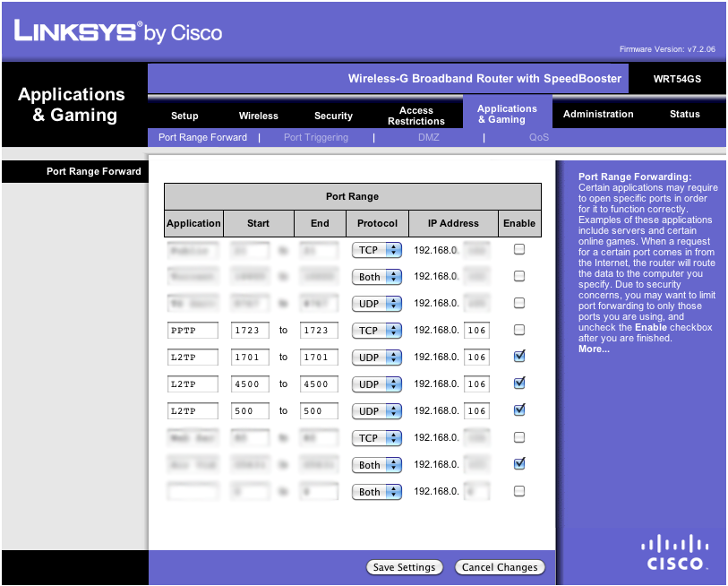The height and width of the screenshot is (586, 728).
Task: Select the Port Range Forward sub-tab
Action: point(202,138)
